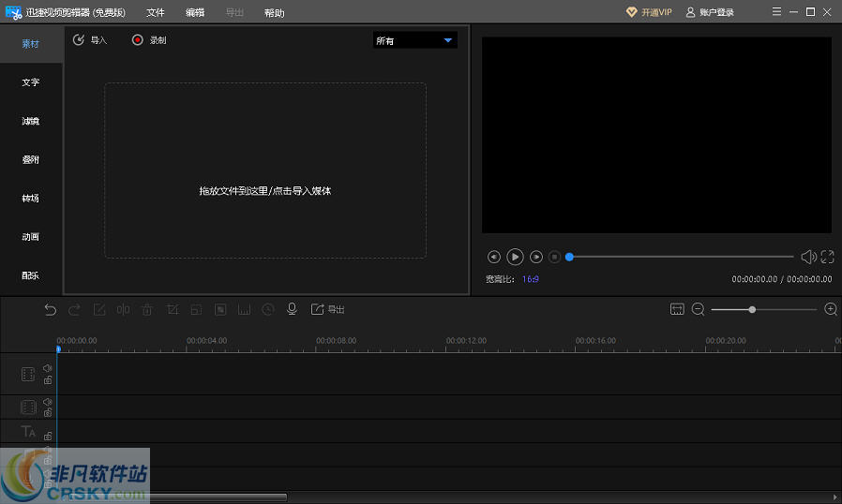The width and height of the screenshot is (842, 504).
Task: Enter fullscreen preview mode
Action: pyautogui.click(x=827, y=257)
